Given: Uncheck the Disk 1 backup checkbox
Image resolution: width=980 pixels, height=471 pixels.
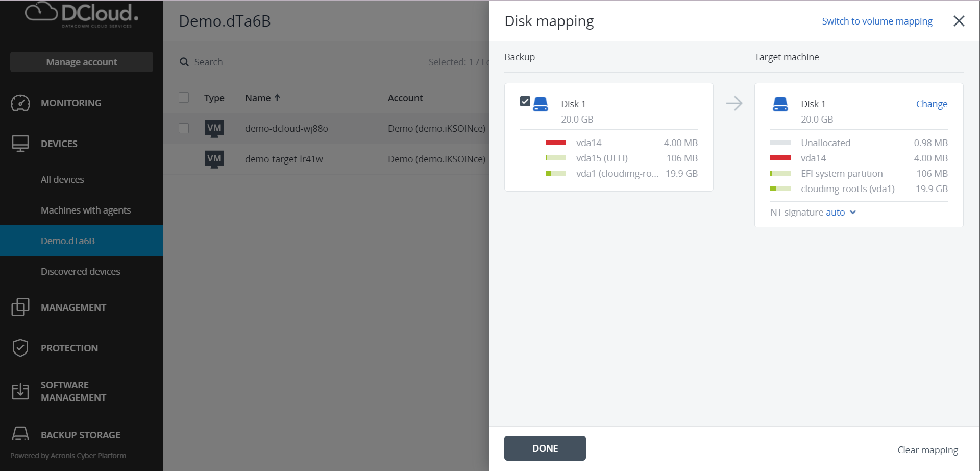Looking at the screenshot, I should [526, 101].
